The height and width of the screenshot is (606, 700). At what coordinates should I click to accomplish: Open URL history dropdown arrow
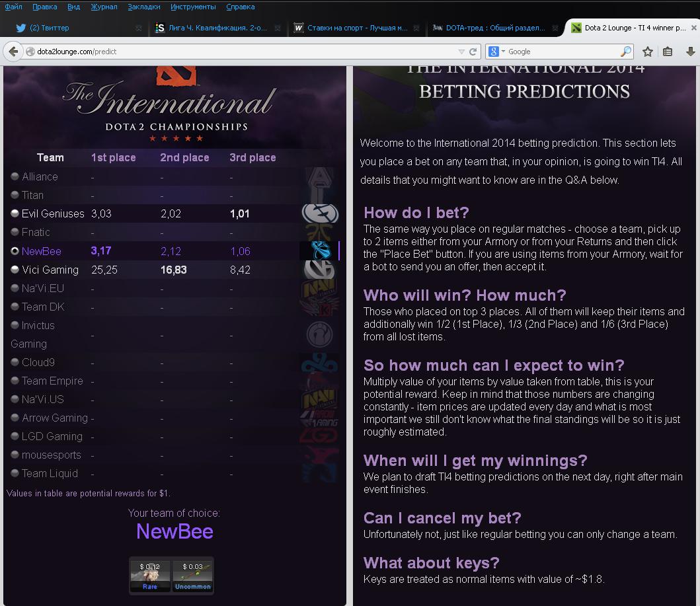coord(461,52)
